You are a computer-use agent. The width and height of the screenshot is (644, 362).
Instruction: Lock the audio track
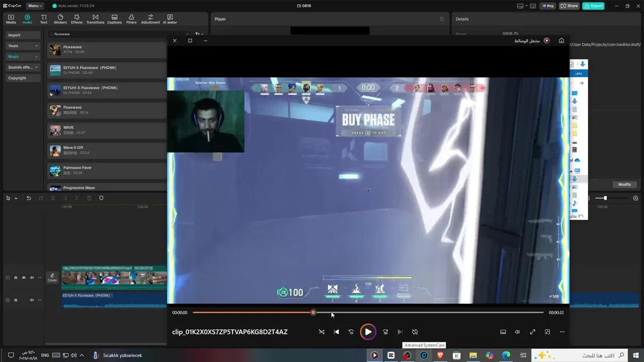[x=16, y=300]
